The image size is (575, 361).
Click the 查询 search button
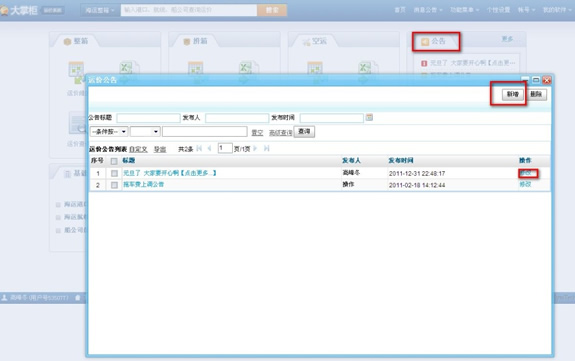pos(304,131)
